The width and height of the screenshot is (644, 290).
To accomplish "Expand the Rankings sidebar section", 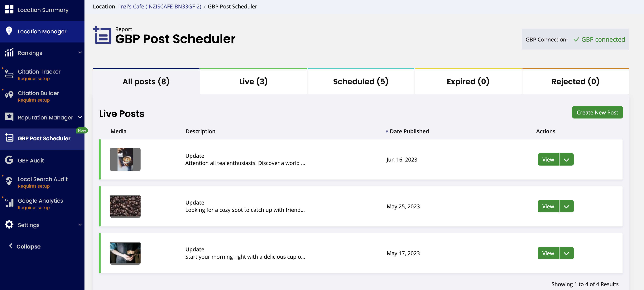I will [x=80, y=53].
